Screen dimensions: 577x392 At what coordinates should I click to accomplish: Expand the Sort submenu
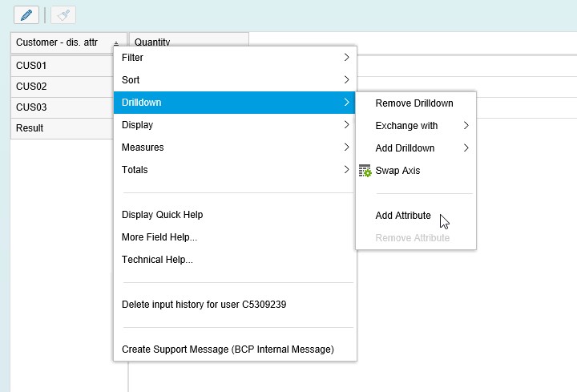(235, 80)
